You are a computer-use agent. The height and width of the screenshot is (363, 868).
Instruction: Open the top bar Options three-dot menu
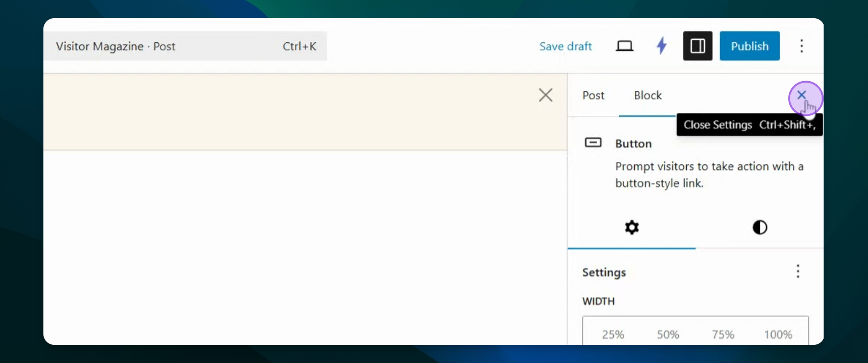coord(801,46)
